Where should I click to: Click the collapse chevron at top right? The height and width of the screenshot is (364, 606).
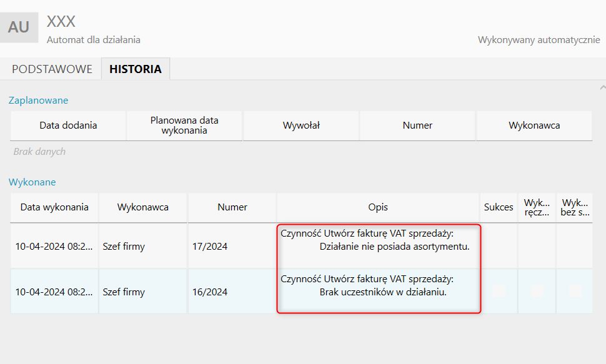click(602, 87)
